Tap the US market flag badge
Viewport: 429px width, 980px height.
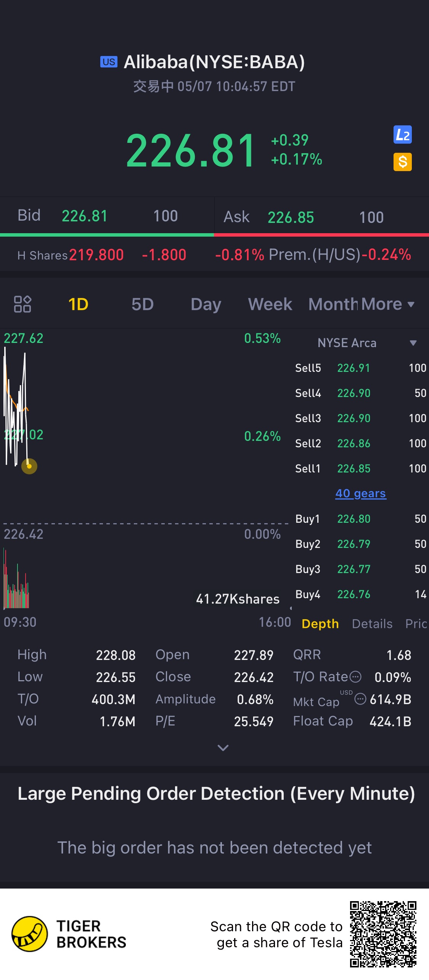pos(109,62)
